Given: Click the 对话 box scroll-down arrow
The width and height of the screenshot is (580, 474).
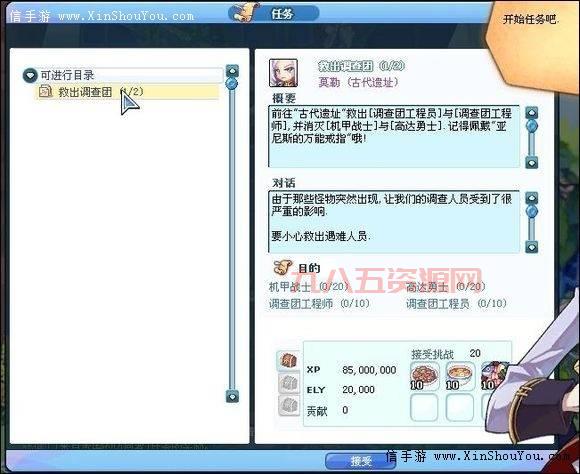Looking at the screenshot, I should 532,246.
